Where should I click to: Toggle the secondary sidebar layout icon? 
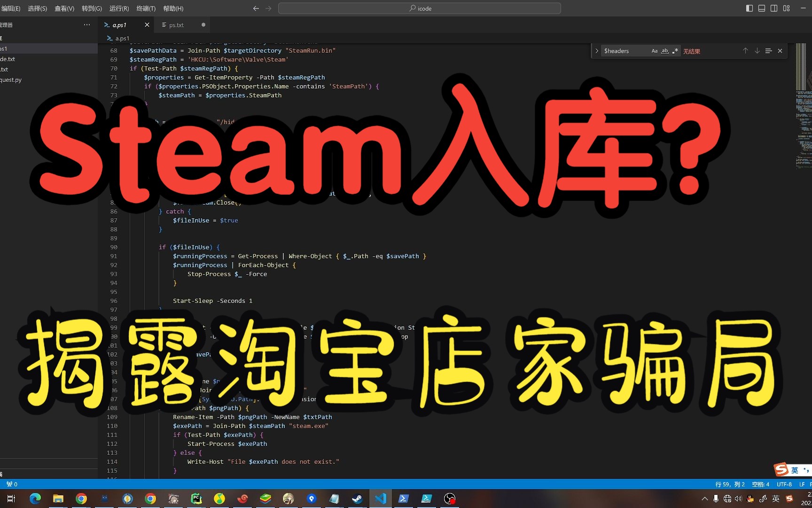(x=774, y=8)
